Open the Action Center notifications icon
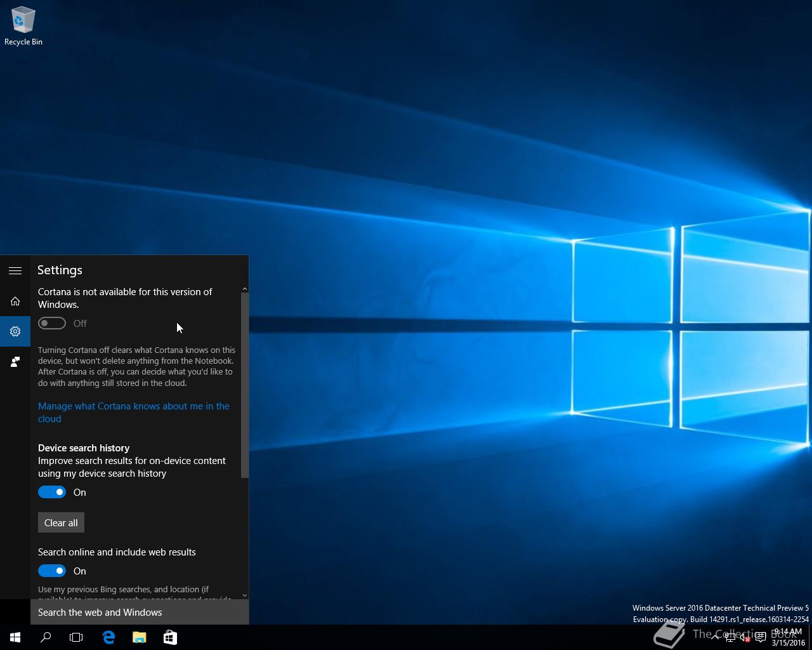Viewport: 812px width, 650px height. pyautogui.click(x=760, y=637)
